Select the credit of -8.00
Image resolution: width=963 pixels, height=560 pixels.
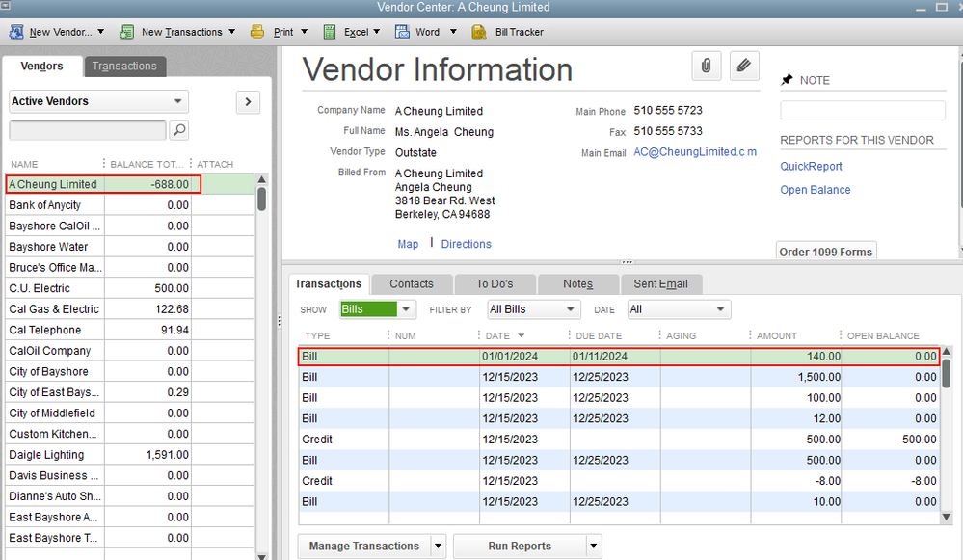point(619,481)
